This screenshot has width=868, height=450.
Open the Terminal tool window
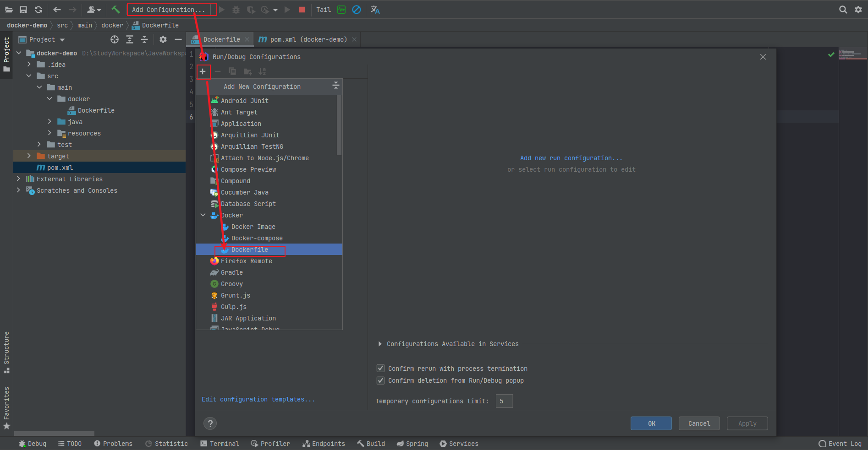pyautogui.click(x=220, y=444)
